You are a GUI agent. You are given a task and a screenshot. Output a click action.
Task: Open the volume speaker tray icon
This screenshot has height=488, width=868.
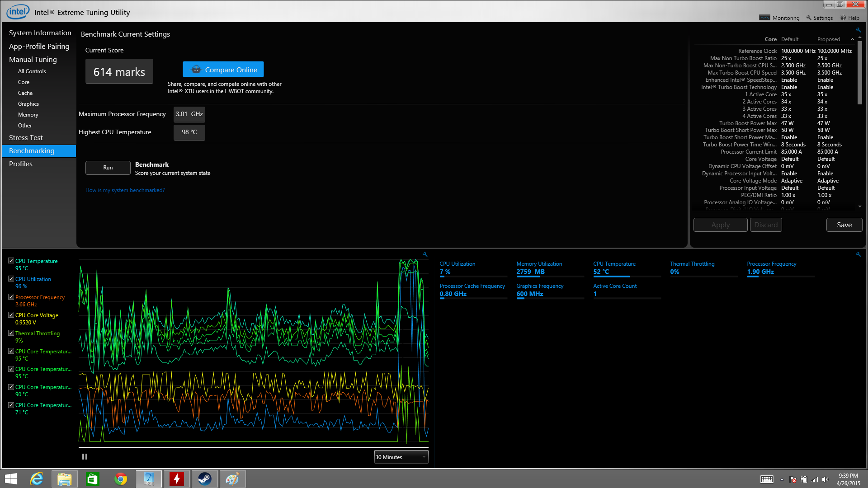coord(825,479)
